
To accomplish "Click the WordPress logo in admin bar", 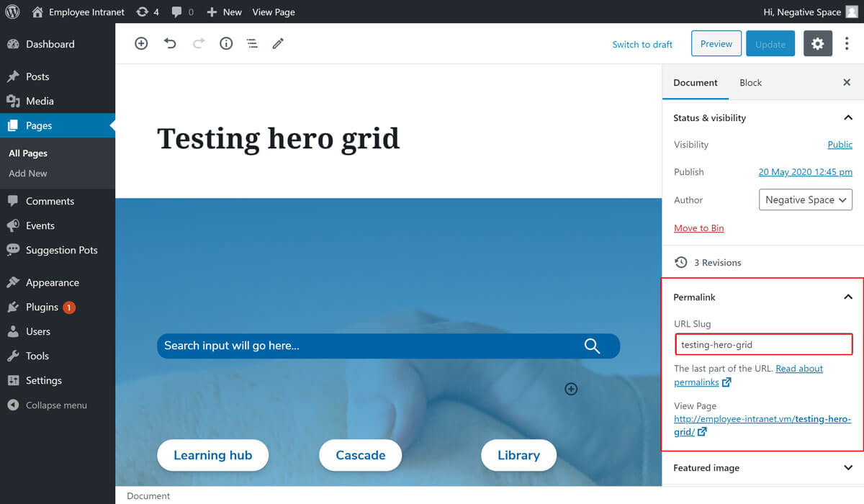I will (12, 12).
